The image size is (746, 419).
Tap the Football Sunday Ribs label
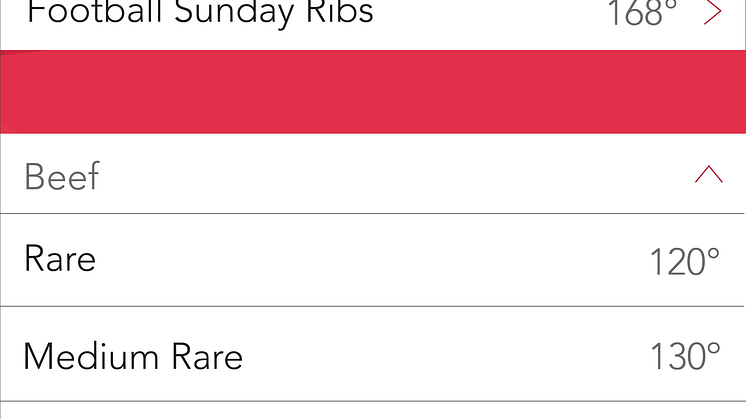[200, 12]
